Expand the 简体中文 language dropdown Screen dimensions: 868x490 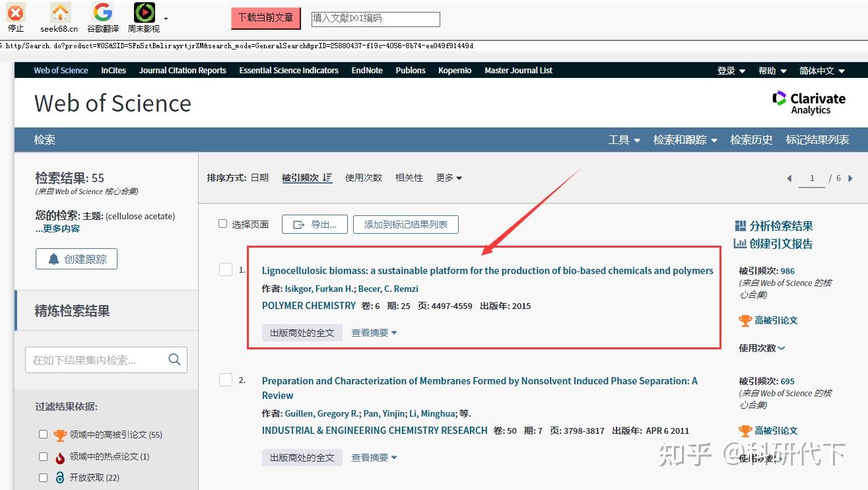point(822,71)
